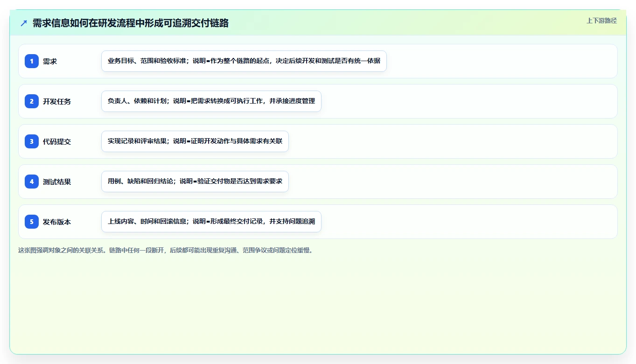Click the 实现记录和评审结果 description box
Image resolution: width=636 pixels, height=364 pixels.
click(x=195, y=141)
